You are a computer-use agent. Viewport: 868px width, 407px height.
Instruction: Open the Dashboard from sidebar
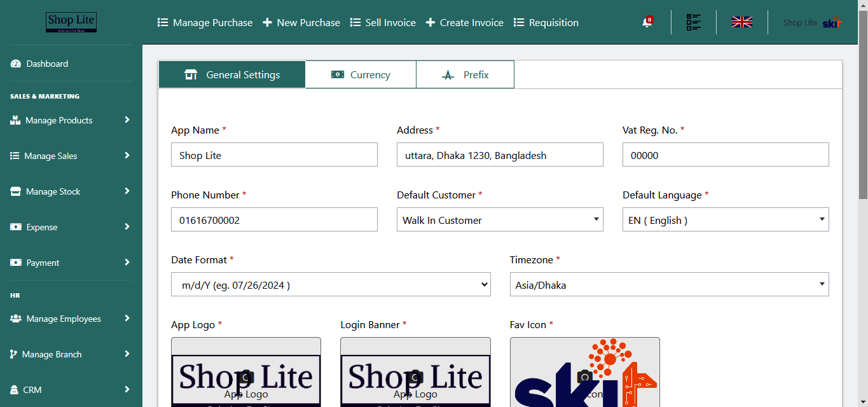[46, 64]
